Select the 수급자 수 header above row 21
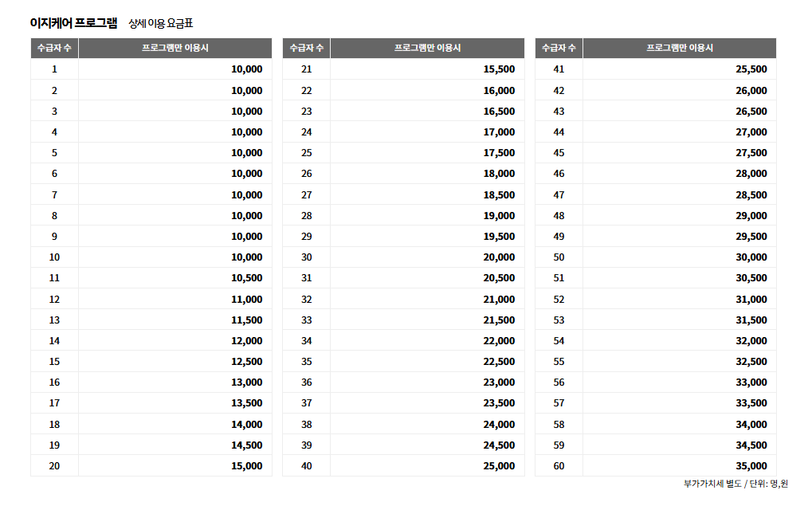Screen dimensions: 812x506 (x=306, y=48)
